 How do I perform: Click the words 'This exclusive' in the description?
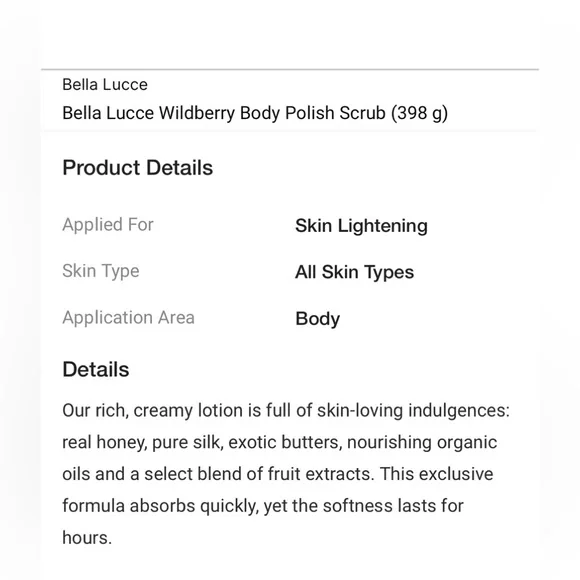[436, 474]
